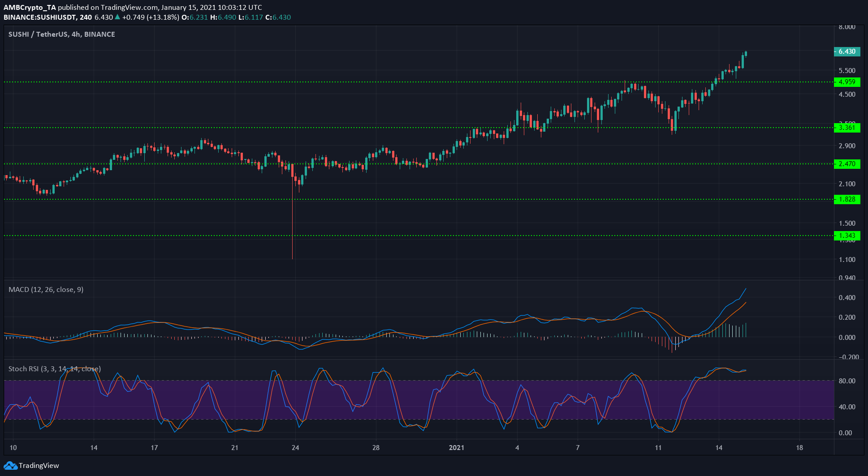
Task: Select the 1.828 level price tag
Action: [x=847, y=199]
